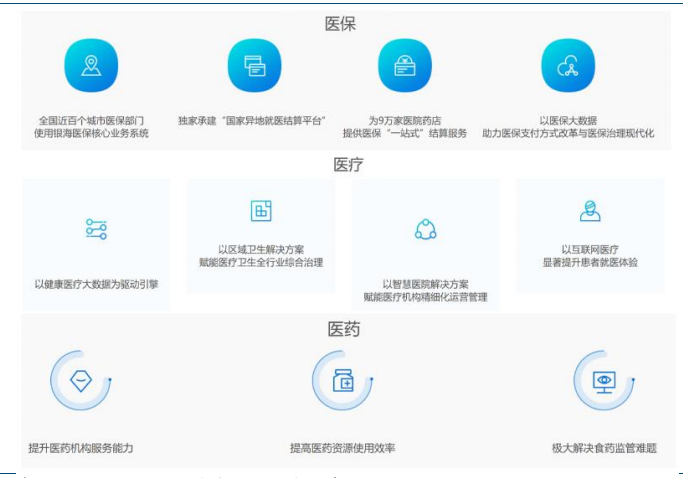The height and width of the screenshot is (478, 685).
Task: Click the diamond tag icon under 医药
Action: point(80,381)
